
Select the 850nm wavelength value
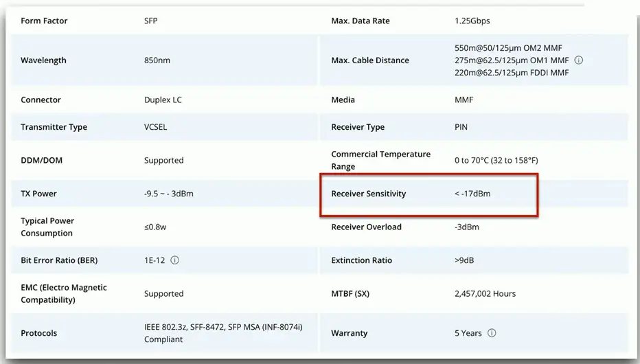[x=157, y=60]
